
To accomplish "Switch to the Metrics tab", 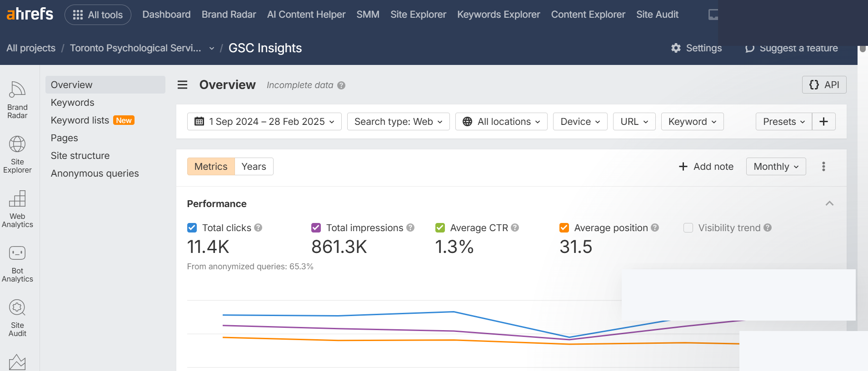I will coord(211,166).
